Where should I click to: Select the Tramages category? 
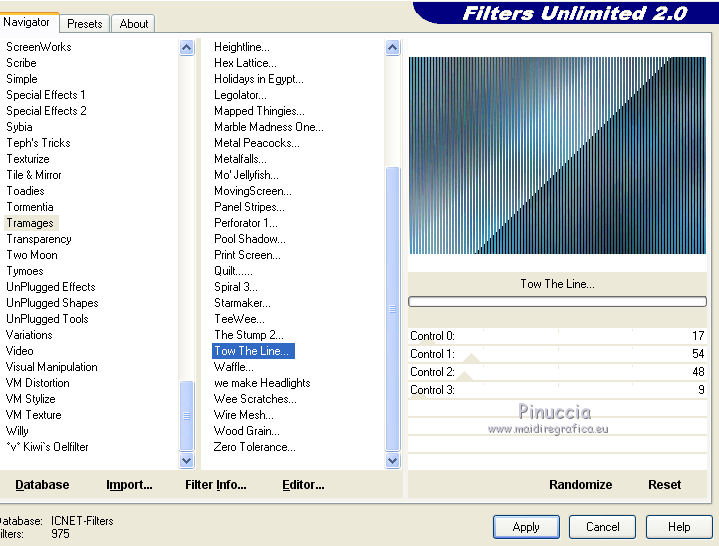(30, 223)
